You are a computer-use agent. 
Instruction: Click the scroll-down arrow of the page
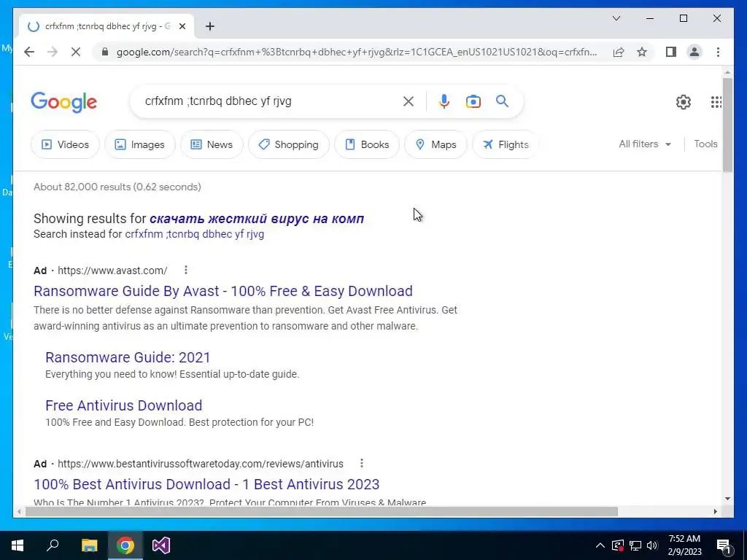point(727,499)
